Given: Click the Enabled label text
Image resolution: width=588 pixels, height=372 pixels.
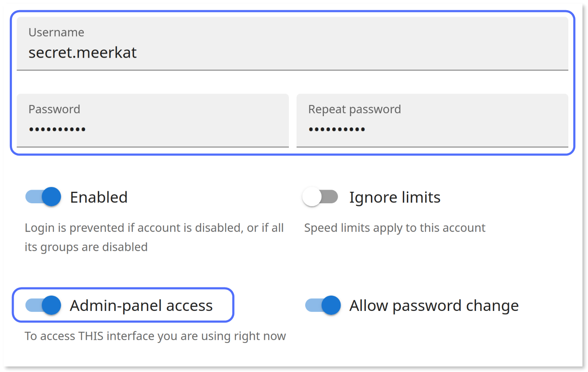Looking at the screenshot, I should [99, 197].
